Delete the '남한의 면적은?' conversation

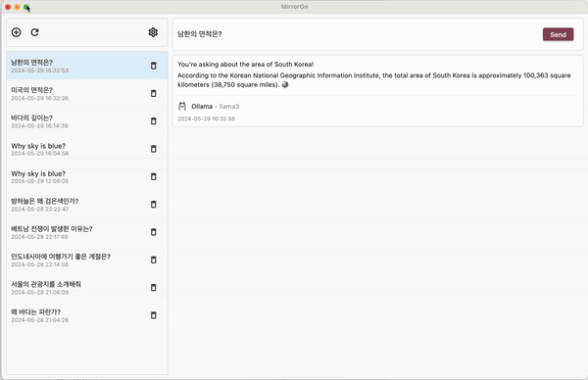click(154, 66)
